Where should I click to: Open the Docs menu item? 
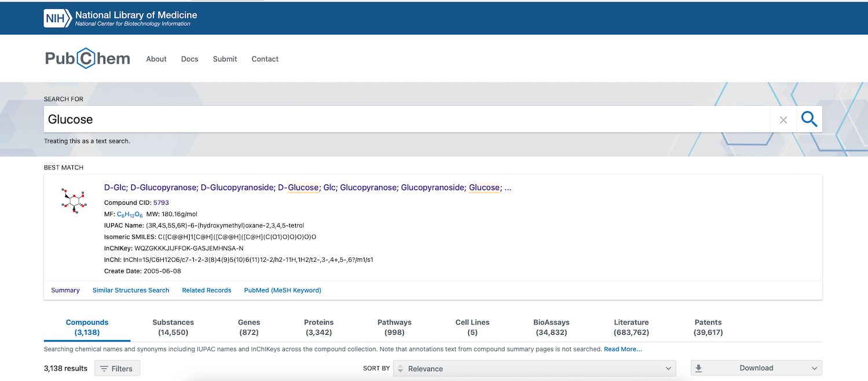pyautogui.click(x=189, y=59)
